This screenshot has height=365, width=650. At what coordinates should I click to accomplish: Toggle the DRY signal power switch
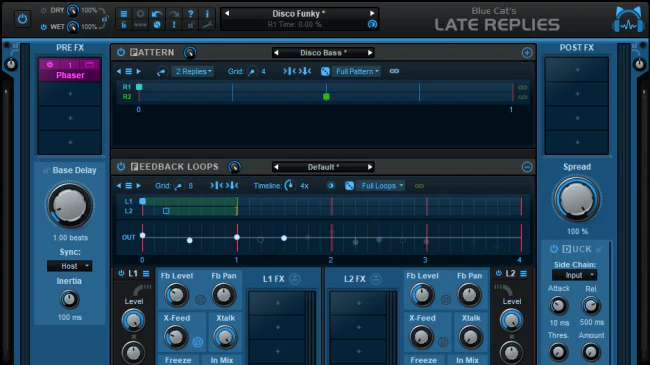pos(44,10)
